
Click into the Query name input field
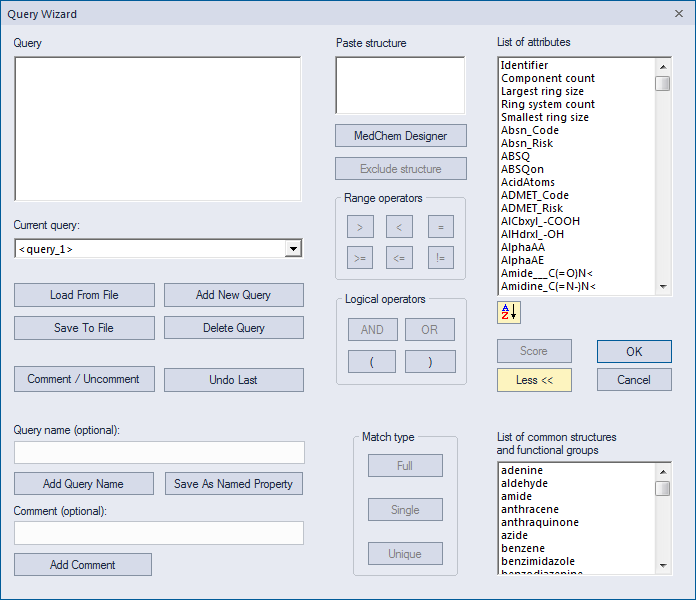159,452
